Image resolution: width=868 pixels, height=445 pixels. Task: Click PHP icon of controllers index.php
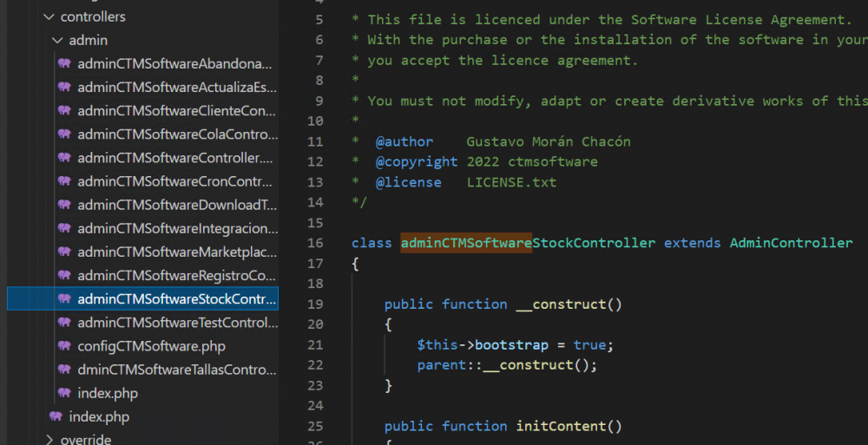[56, 416]
